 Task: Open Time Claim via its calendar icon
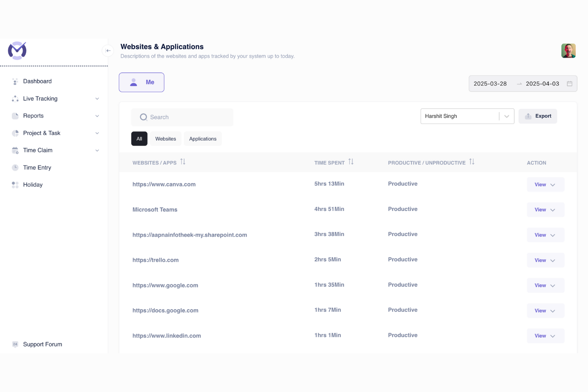[x=15, y=150]
